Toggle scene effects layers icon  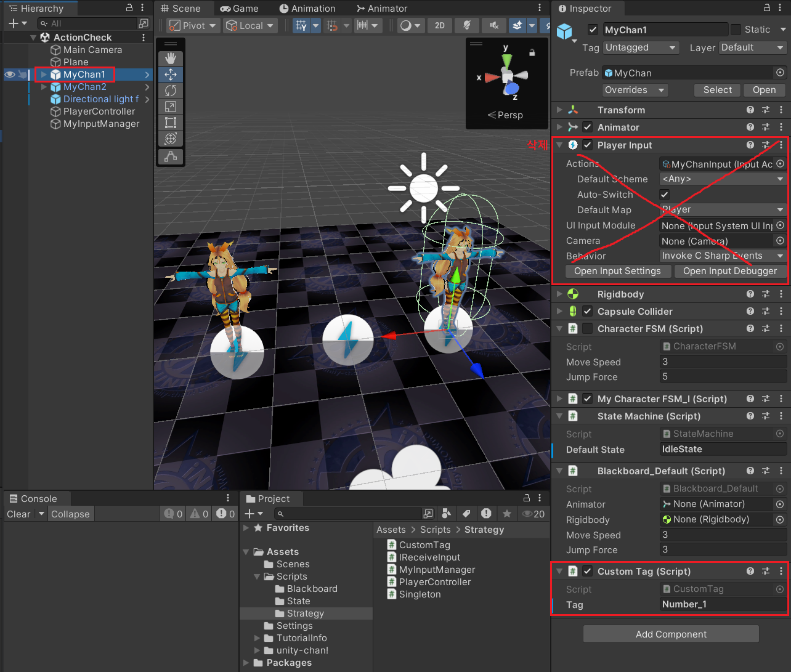517,25
